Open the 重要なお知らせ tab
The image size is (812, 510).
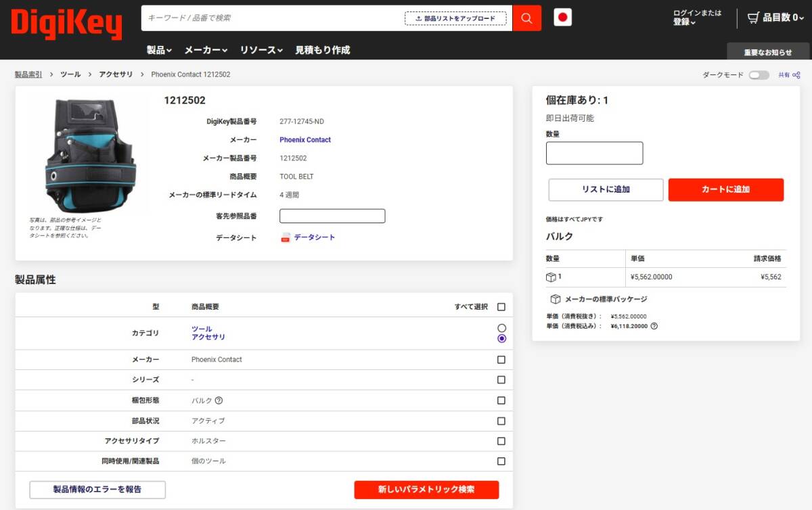[x=768, y=52]
